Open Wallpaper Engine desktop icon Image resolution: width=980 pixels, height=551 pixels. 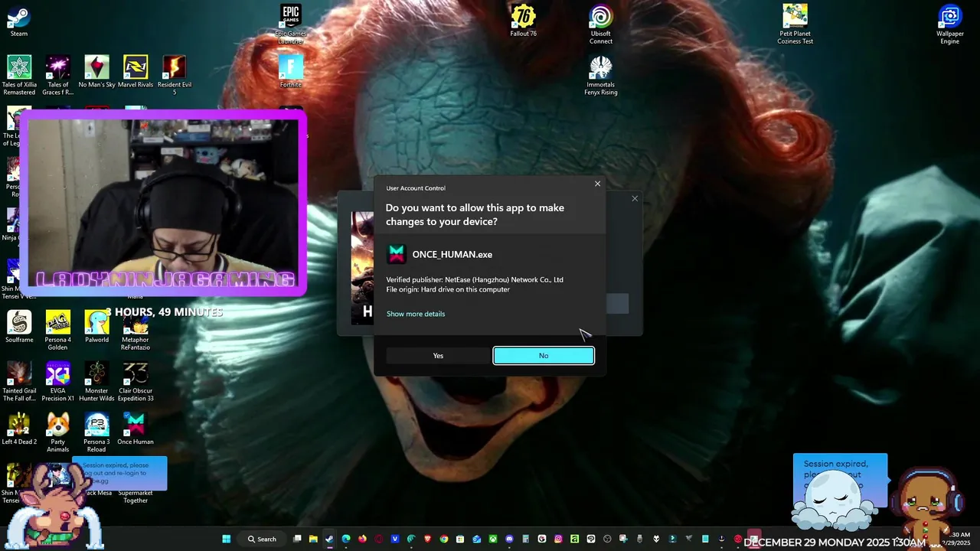[x=950, y=24]
